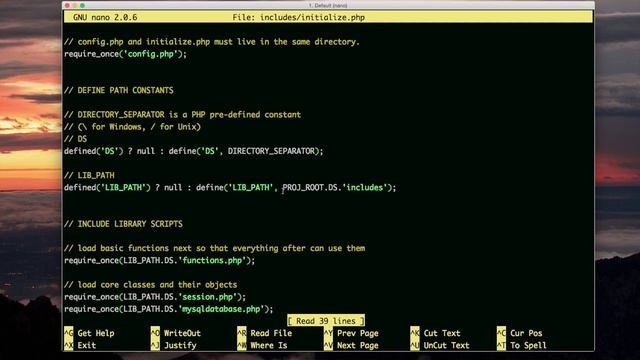Place cursor on 'session.php' require line

point(155,297)
